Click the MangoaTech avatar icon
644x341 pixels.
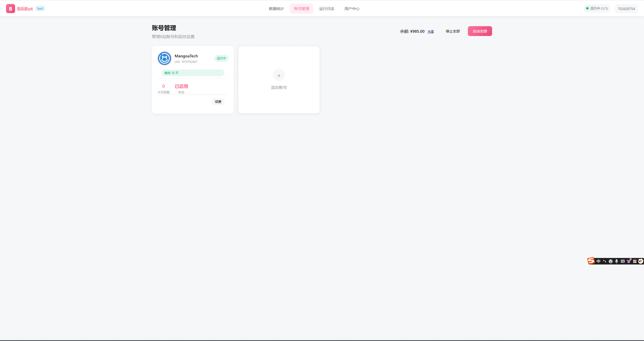coord(164,58)
